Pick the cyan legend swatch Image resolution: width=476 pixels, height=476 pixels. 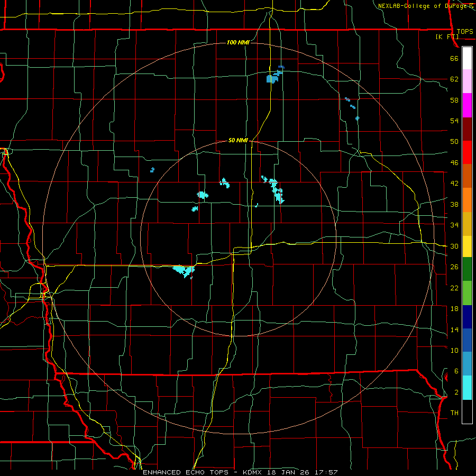click(x=467, y=388)
